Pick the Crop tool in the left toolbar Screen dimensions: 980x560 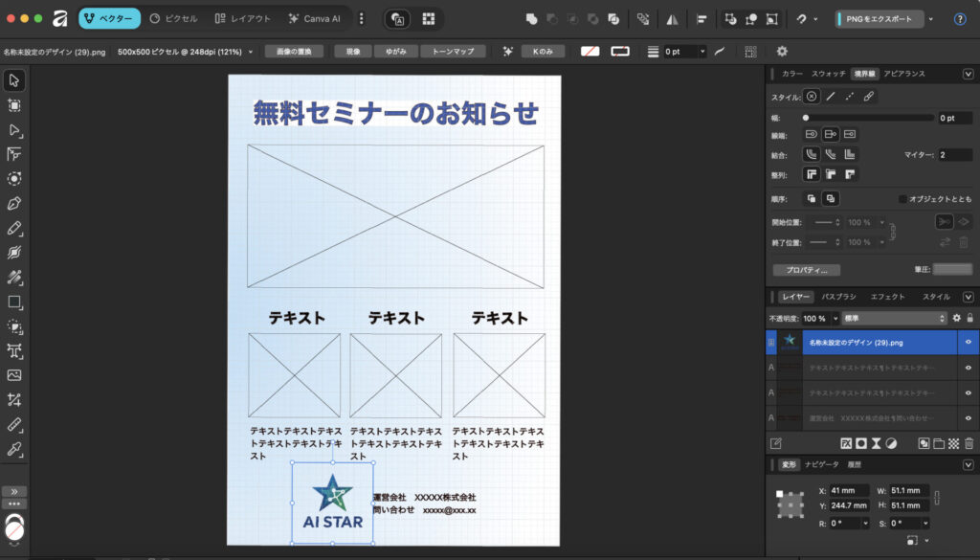tap(14, 399)
